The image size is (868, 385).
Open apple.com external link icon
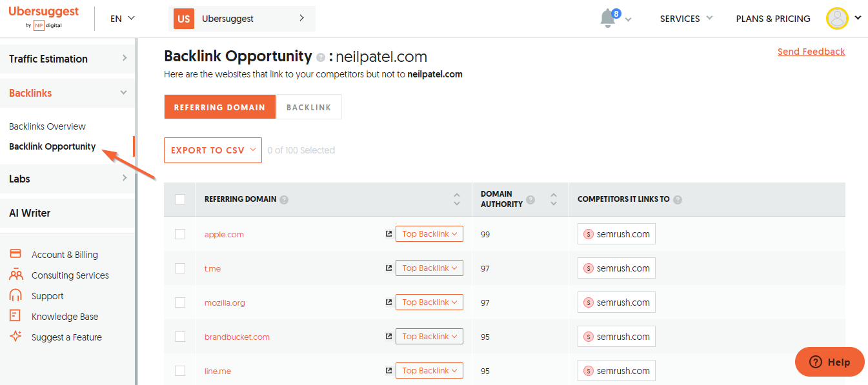click(x=389, y=234)
